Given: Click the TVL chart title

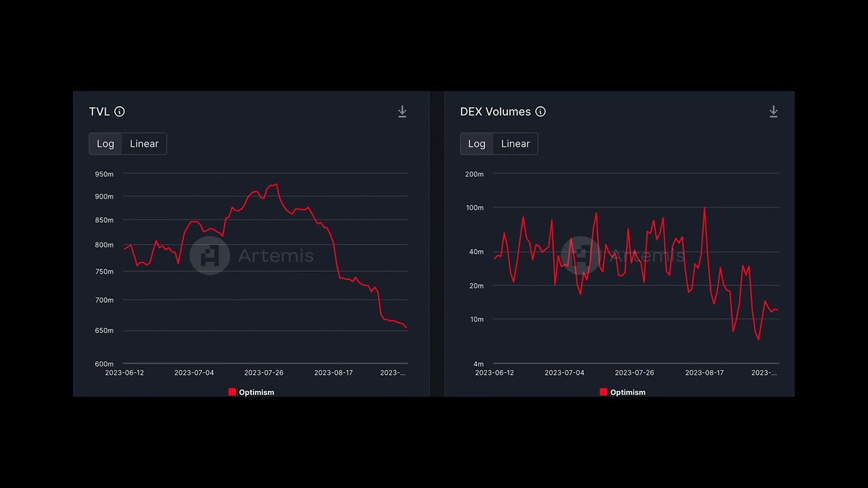Looking at the screenshot, I should tap(99, 112).
